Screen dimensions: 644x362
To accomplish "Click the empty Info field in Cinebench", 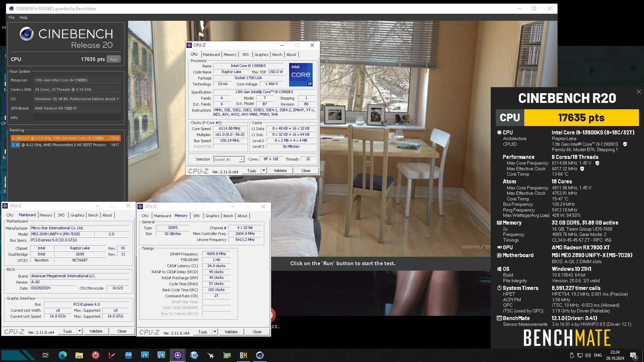I will [x=77, y=118].
